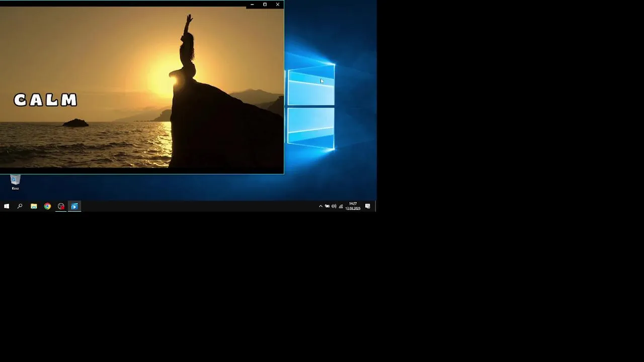Click the CALM sunset video area
Viewport: 644px width, 362px height.
click(x=142, y=88)
